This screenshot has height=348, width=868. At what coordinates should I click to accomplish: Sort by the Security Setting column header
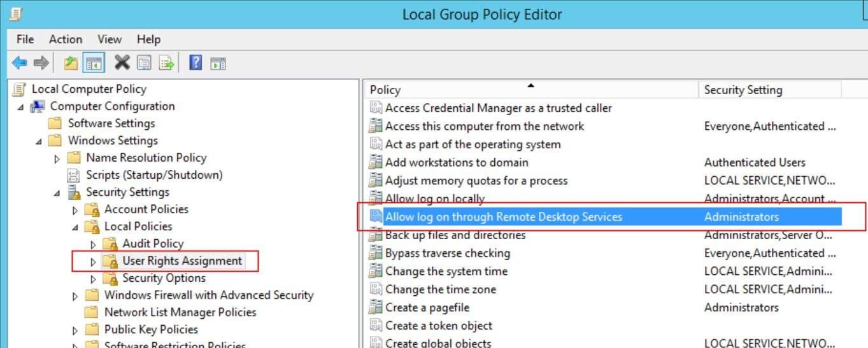[769, 90]
